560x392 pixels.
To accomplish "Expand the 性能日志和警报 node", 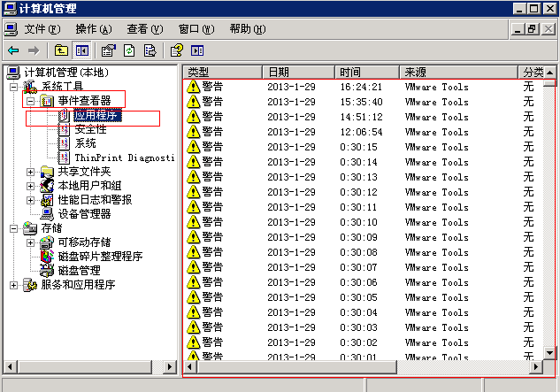I will click(30, 201).
